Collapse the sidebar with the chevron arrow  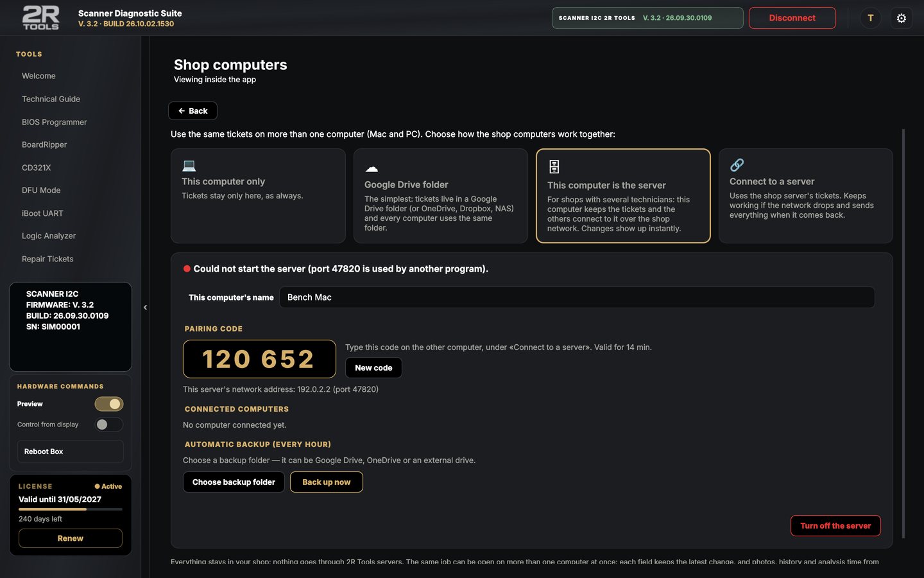pyautogui.click(x=145, y=307)
